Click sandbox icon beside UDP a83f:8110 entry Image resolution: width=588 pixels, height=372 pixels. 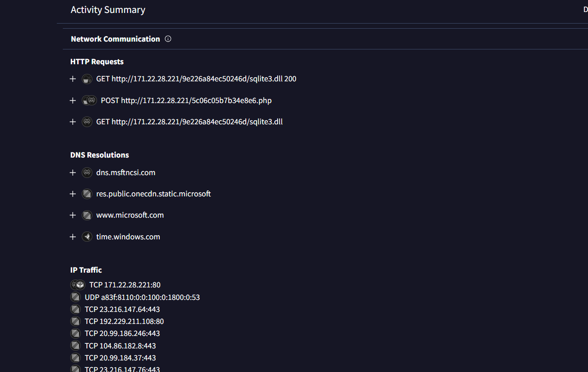pyautogui.click(x=75, y=297)
